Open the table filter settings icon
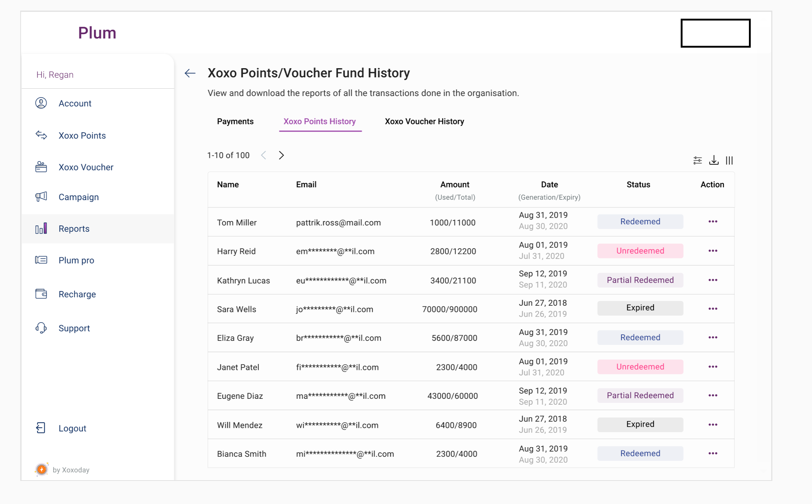The height and width of the screenshot is (504, 812). (698, 161)
